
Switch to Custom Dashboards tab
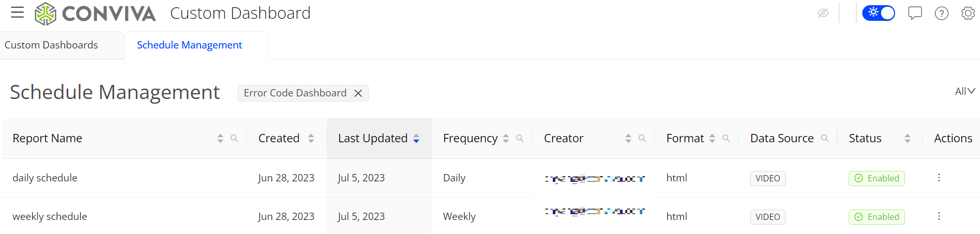[51, 45]
